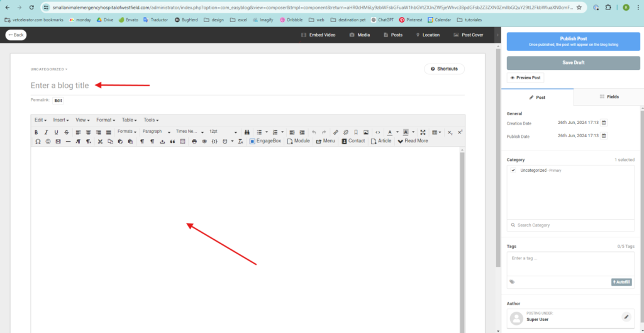Viewport: 644px width, 333px height.
Task: Click the insert link icon
Action: click(336, 132)
